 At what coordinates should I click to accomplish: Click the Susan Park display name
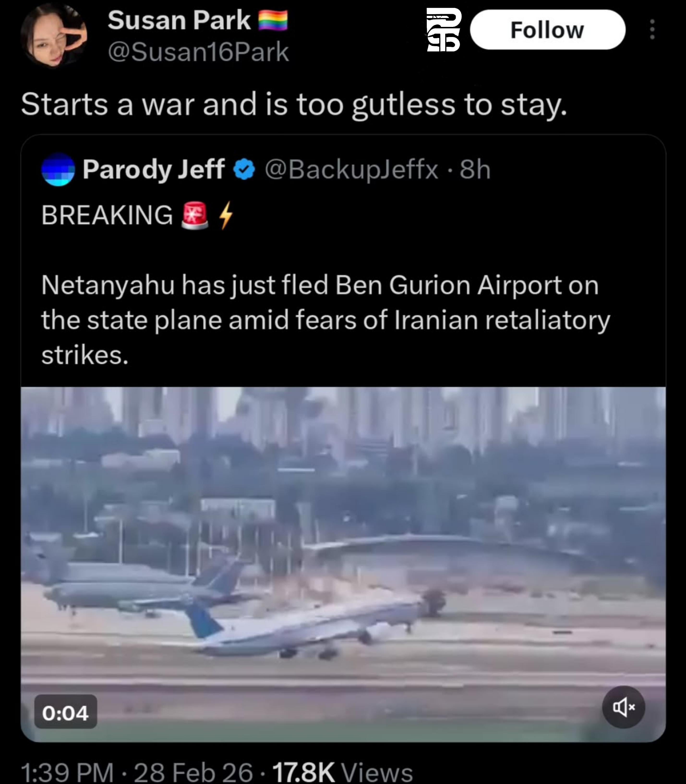[x=179, y=20]
